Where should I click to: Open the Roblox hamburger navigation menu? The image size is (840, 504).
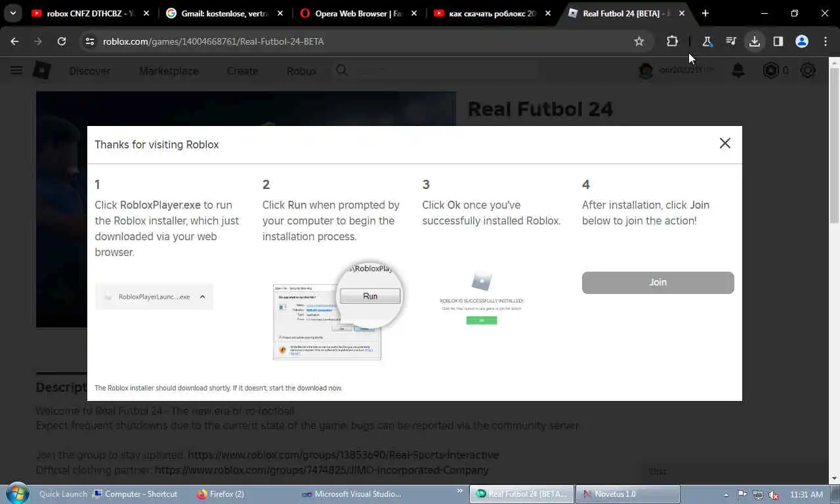[16, 70]
